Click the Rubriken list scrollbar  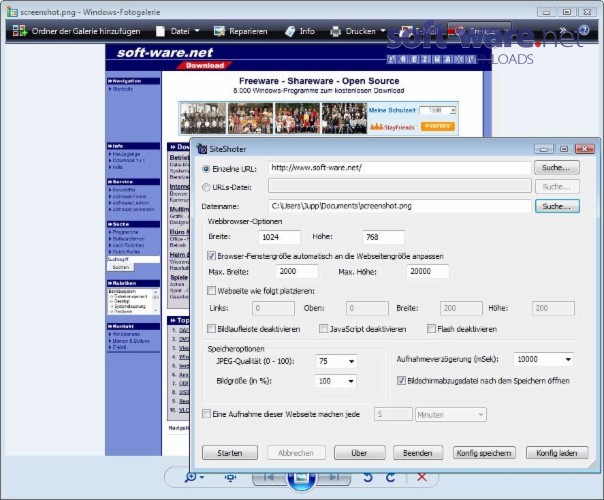156,301
